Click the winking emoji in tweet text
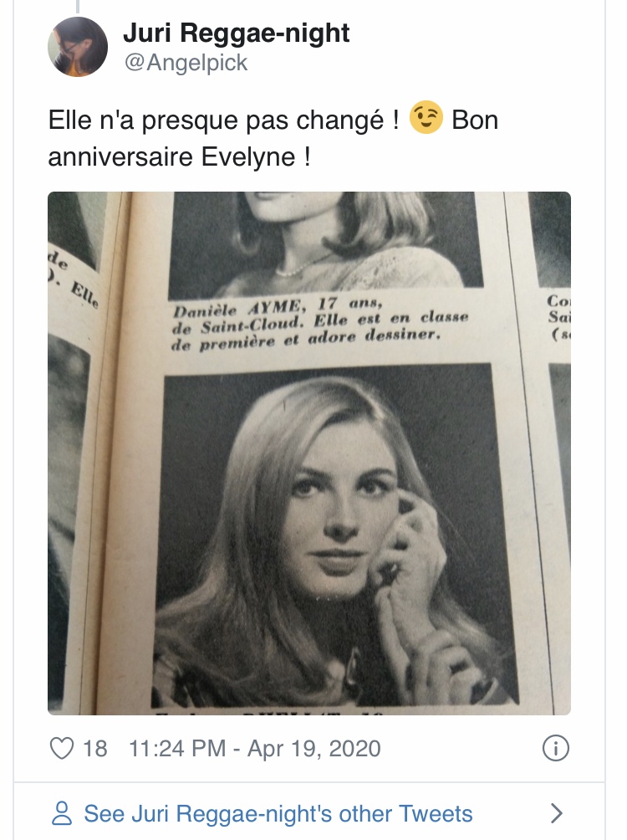This screenshot has width=627, height=840. 426,117
